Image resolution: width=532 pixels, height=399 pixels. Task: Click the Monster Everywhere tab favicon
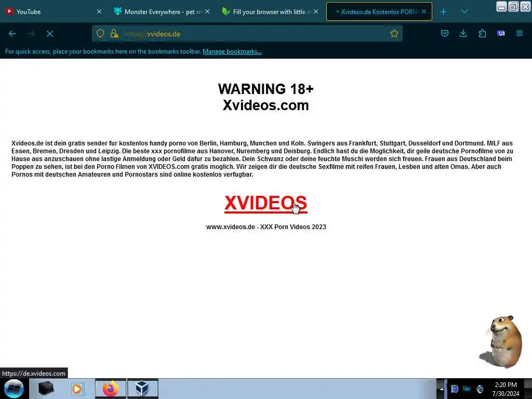click(x=117, y=11)
